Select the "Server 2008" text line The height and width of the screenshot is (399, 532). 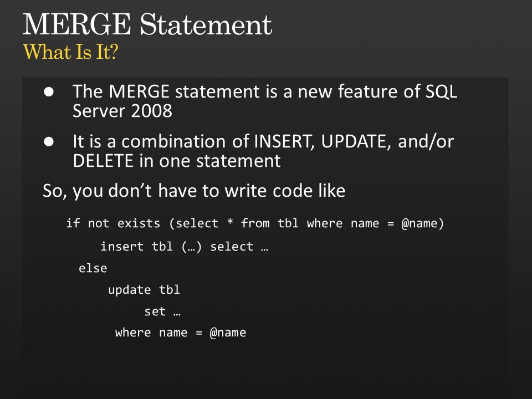[122, 111]
